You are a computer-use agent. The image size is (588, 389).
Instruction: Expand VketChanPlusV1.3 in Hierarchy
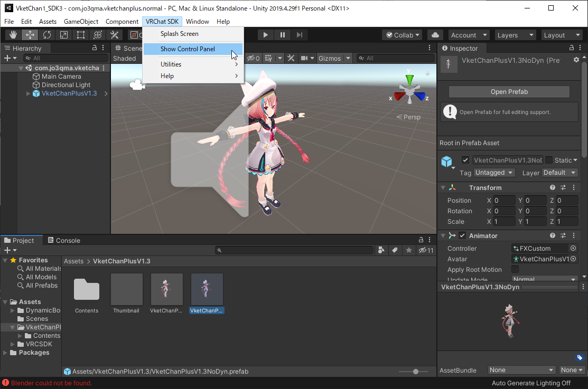click(29, 94)
